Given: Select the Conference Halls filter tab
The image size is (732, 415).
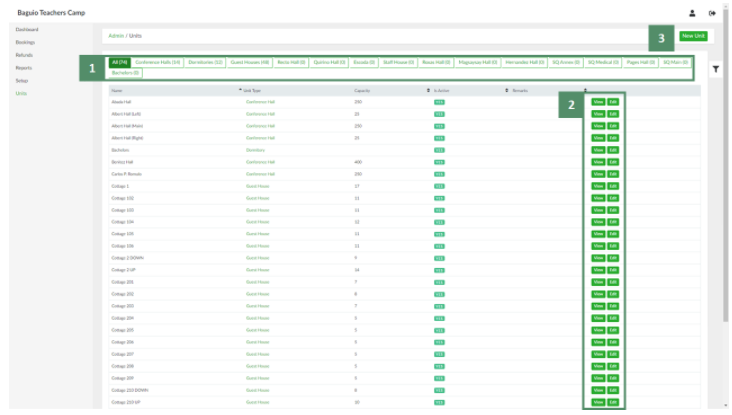Looking at the screenshot, I should pos(158,62).
